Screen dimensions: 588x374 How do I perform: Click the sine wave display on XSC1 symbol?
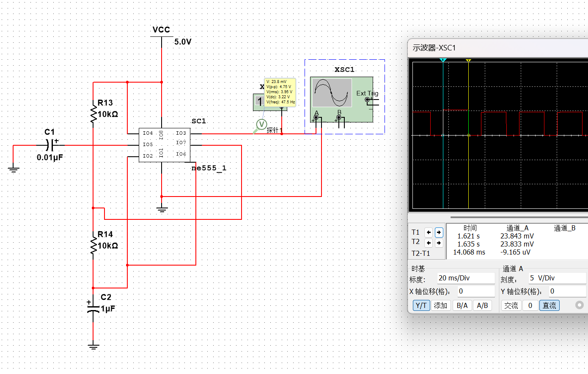(x=332, y=93)
